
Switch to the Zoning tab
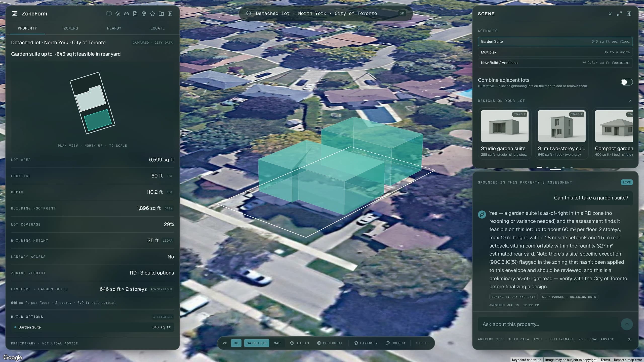click(x=71, y=28)
